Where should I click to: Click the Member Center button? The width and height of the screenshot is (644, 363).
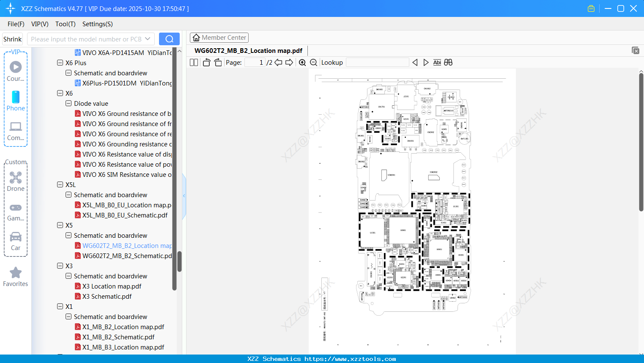tap(219, 37)
